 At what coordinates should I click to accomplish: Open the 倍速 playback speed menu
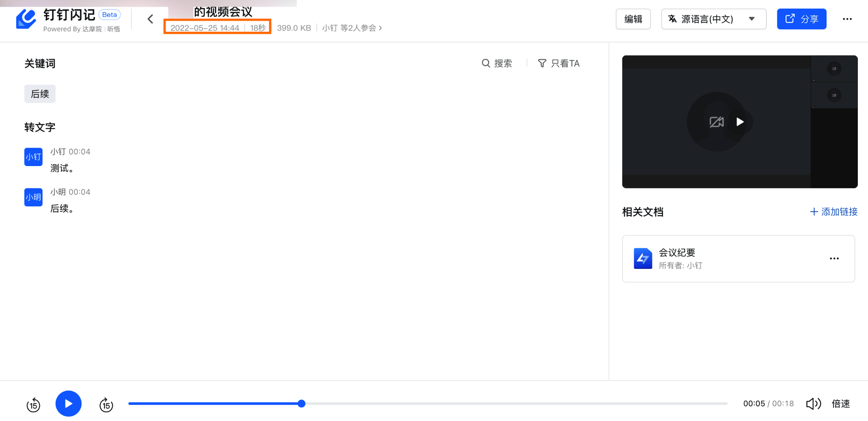point(841,404)
